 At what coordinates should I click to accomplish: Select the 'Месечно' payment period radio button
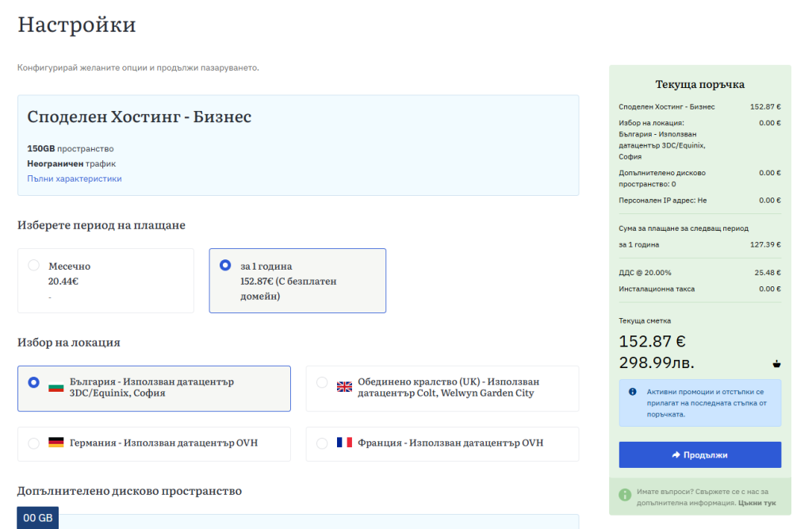33,266
